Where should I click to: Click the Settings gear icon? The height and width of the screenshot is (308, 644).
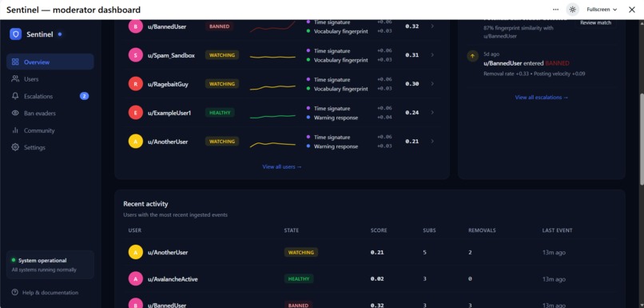(x=15, y=147)
